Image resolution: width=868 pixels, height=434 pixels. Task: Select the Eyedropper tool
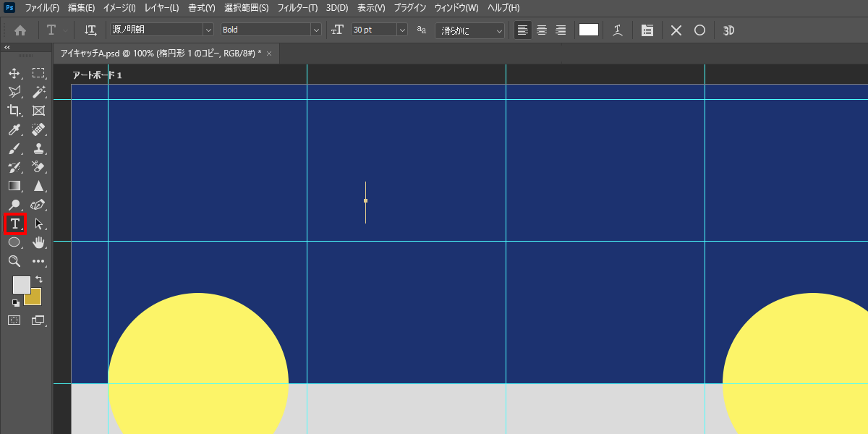click(14, 129)
